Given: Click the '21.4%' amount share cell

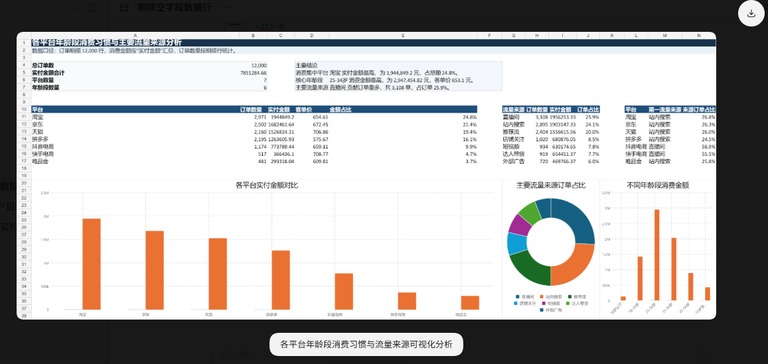Looking at the screenshot, I should coord(470,124).
